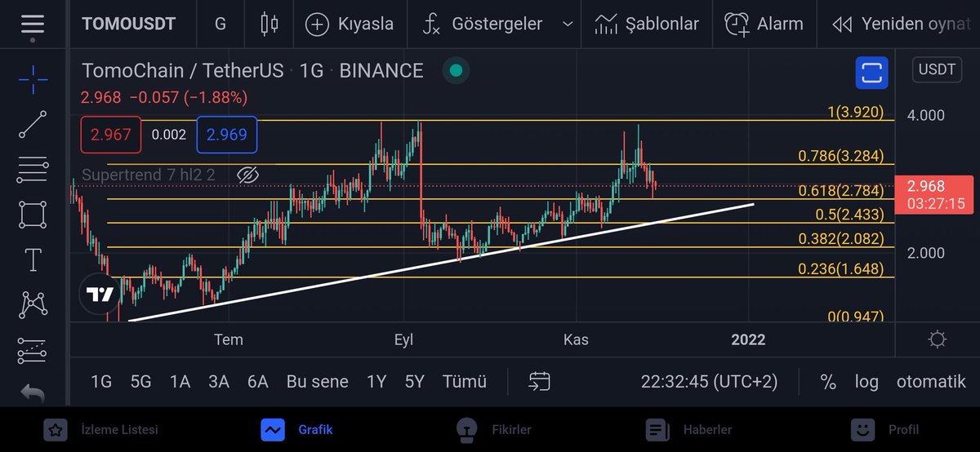Click the green market status dot

coord(456,71)
